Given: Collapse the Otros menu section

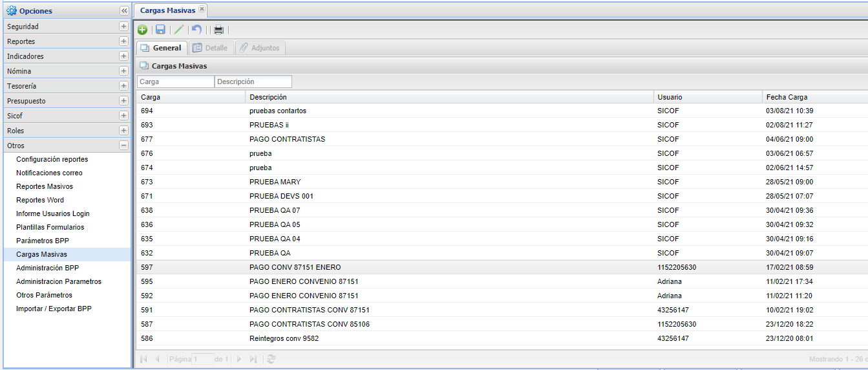Looking at the screenshot, I should click(x=123, y=146).
